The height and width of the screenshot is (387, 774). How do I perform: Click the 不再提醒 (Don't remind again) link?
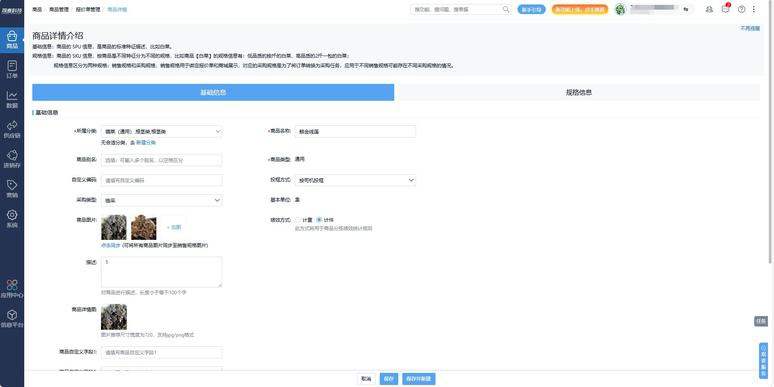[750, 29]
